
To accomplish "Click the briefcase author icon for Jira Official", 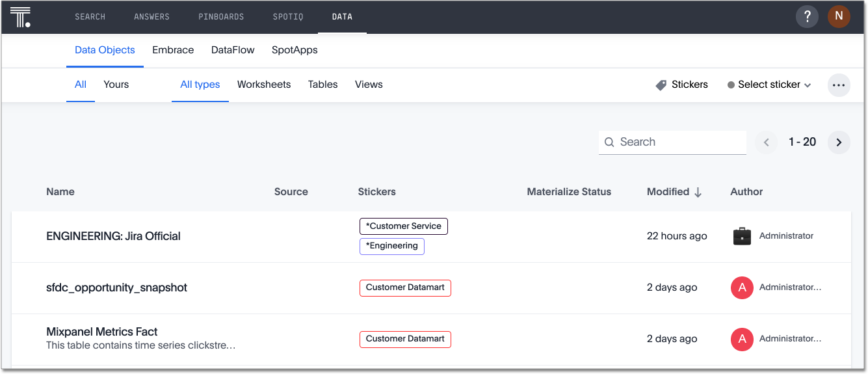I will (x=742, y=236).
